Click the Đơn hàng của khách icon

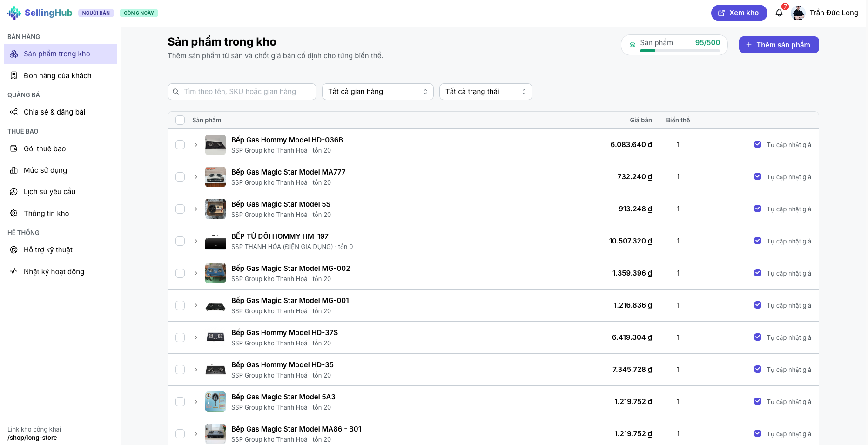click(x=14, y=75)
